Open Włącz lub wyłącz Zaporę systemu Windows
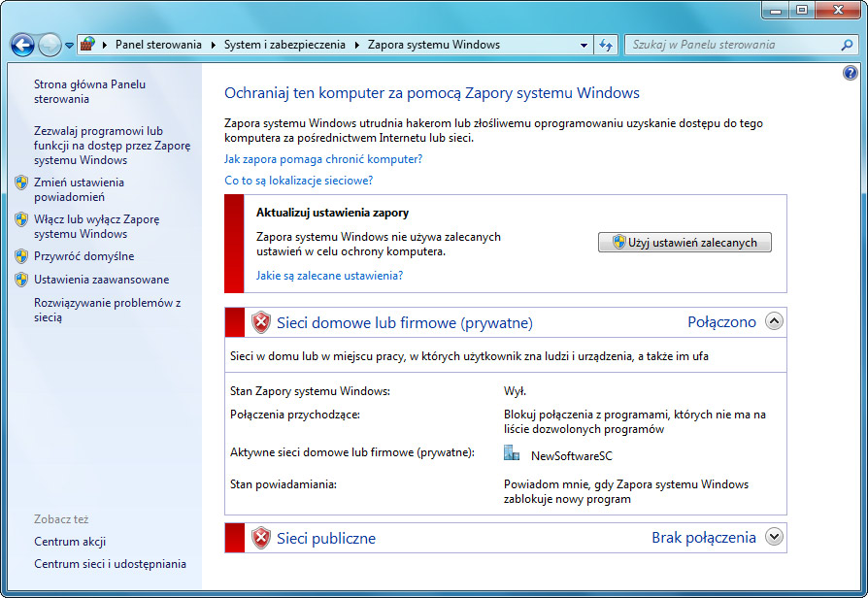 [96, 226]
